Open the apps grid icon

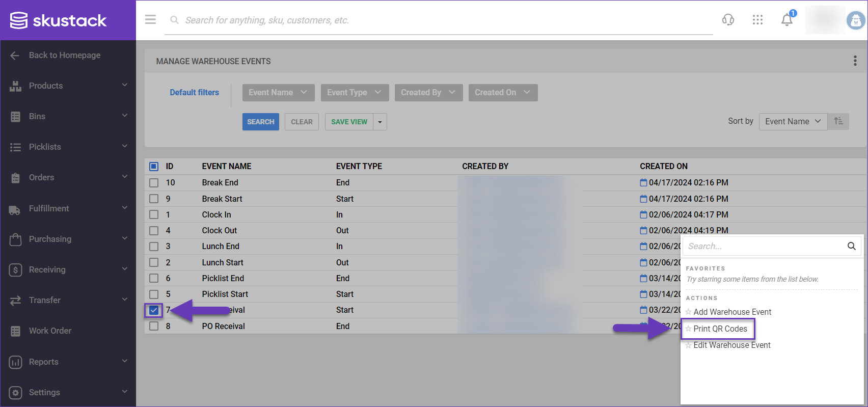757,20
